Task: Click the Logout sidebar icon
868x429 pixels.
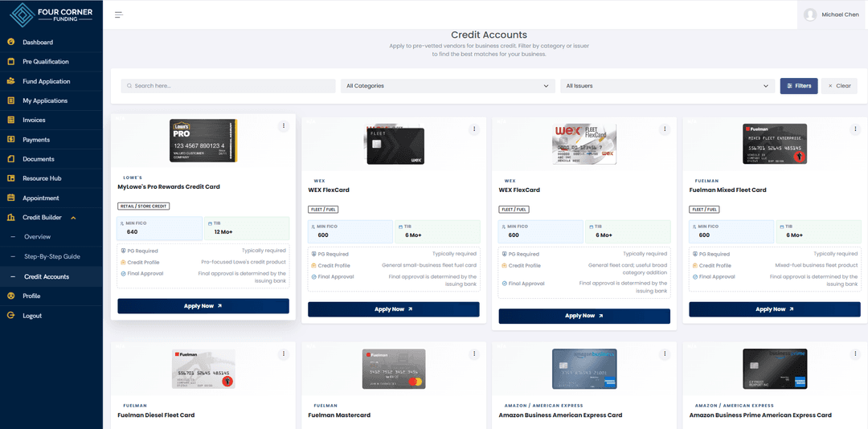Action: pos(10,316)
